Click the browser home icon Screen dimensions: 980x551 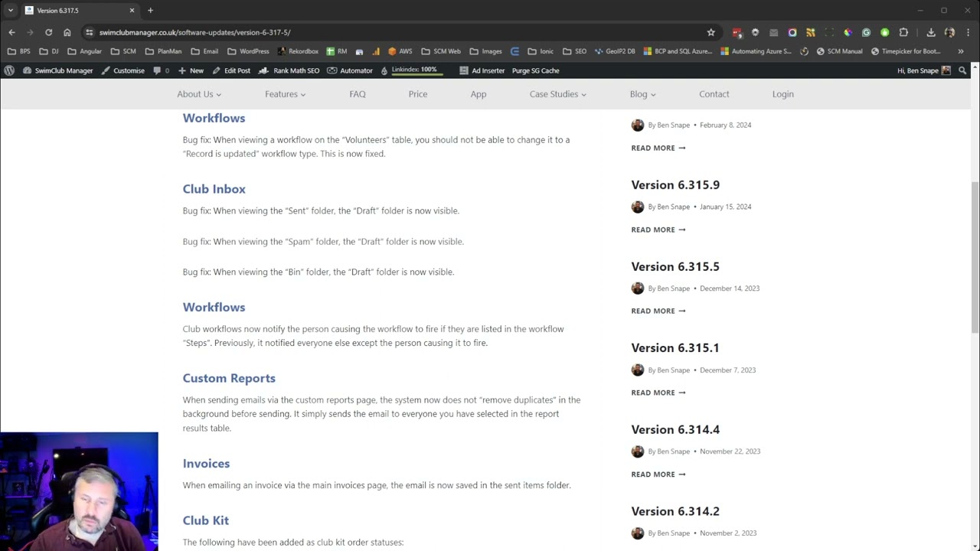[x=67, y=32]
